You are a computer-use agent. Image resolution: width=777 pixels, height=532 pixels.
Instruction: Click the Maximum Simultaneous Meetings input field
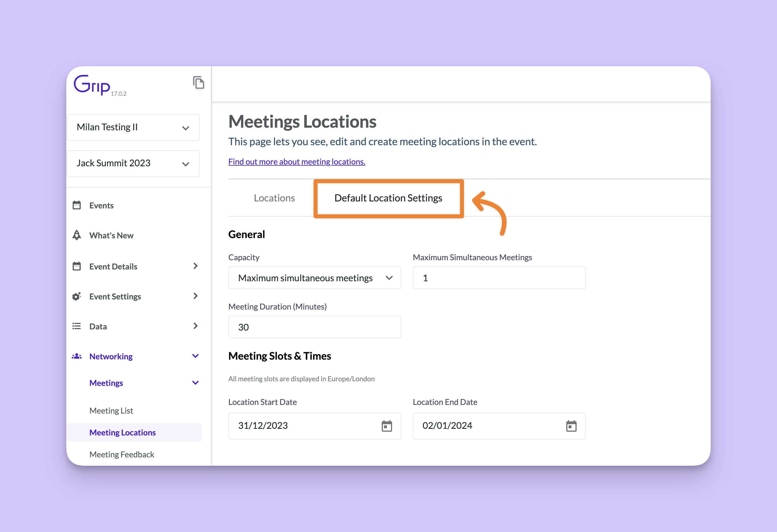pos(499,278)
